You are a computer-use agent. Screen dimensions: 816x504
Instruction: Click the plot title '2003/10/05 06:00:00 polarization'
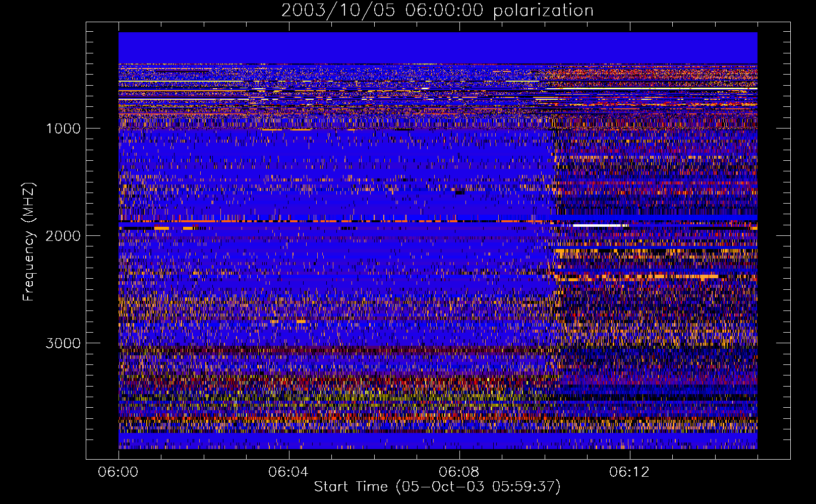(x=437, y=11)
